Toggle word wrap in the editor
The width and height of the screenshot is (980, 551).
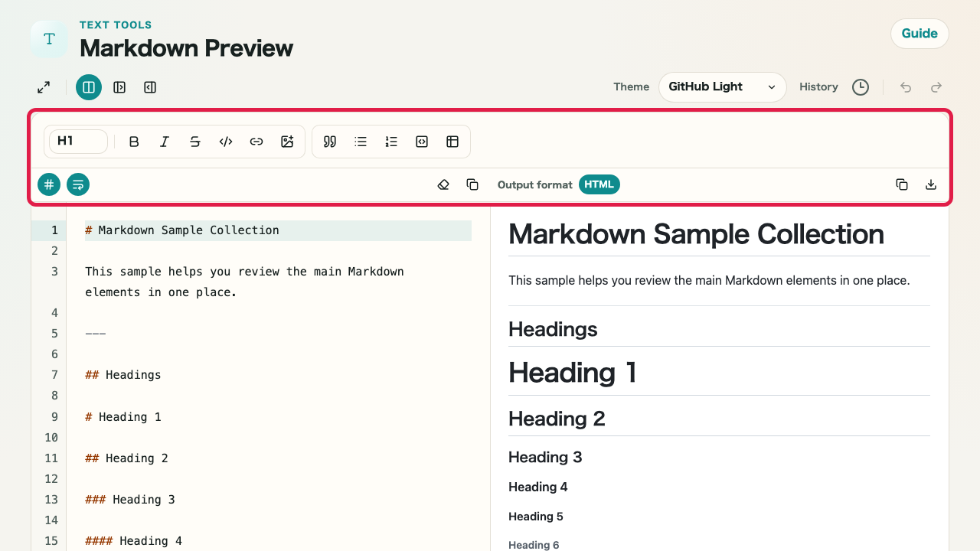78,184
